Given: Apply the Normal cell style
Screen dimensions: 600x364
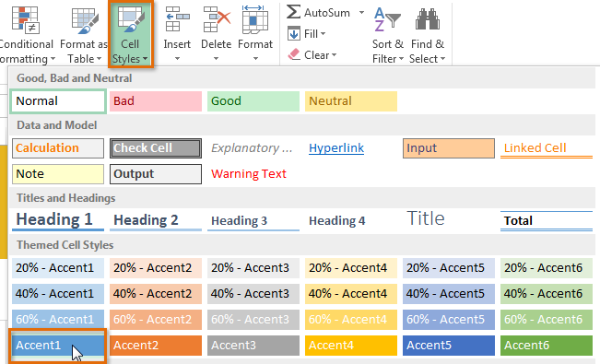Looking at the screenshot, I should (58, 101).
